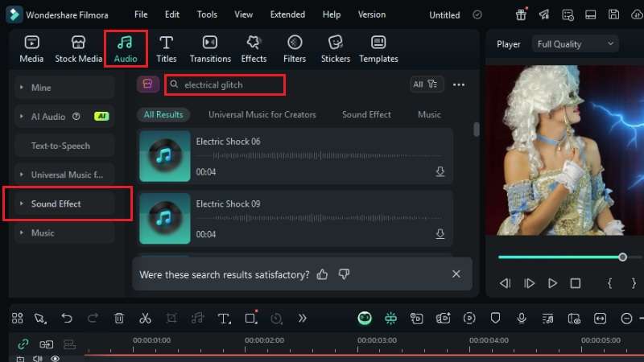Screen dimensions: 644x362
Task: Click the text tool icon in timeline toolbar
Action: (x=224, y=318)
